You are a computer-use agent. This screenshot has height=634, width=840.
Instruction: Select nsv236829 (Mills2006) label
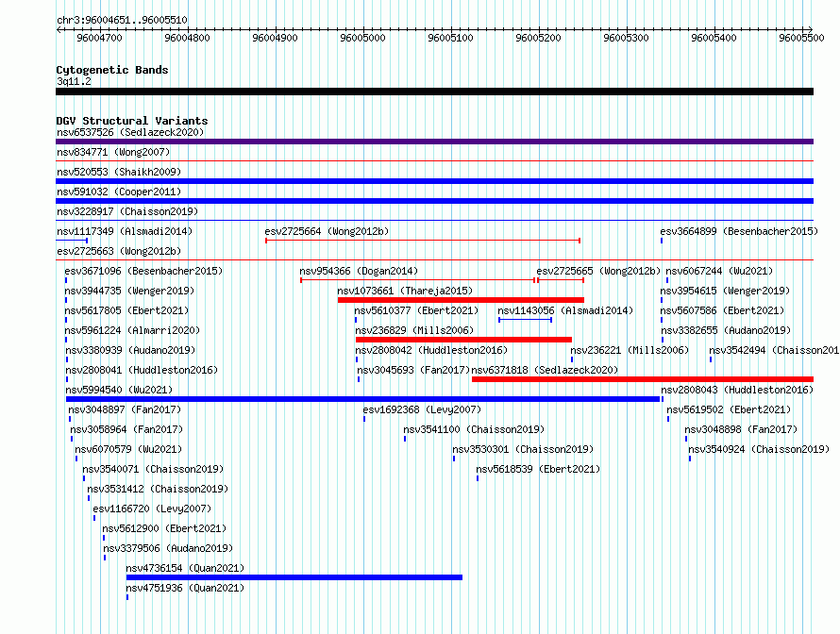pyautogui.click(x=414, y=330)
